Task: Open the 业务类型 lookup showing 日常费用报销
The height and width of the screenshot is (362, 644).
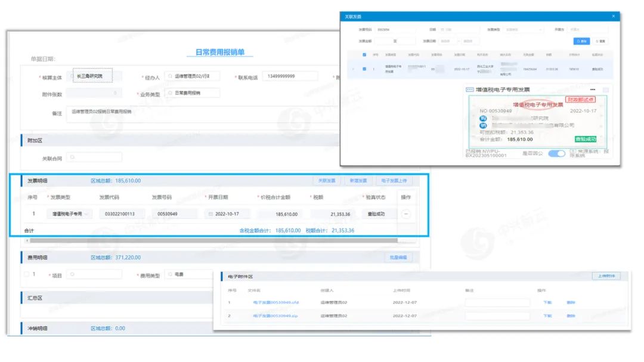Action: click(x=192, y=93)
